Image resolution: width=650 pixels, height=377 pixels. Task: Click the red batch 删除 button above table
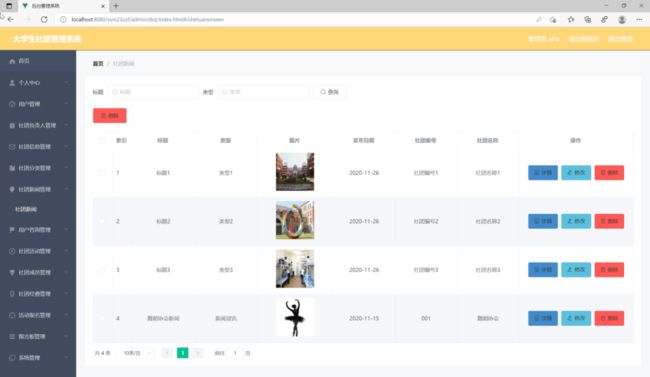coord(109,116)
